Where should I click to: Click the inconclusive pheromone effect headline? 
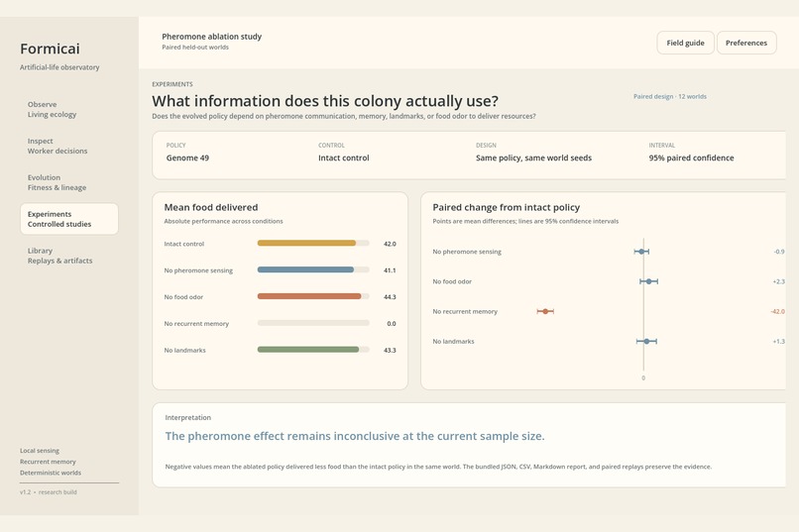point(355,436)
